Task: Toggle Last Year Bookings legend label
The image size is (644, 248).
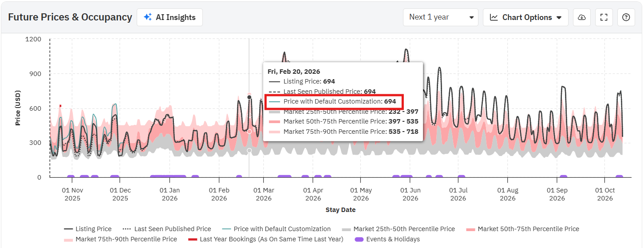Action: (271, 239)
